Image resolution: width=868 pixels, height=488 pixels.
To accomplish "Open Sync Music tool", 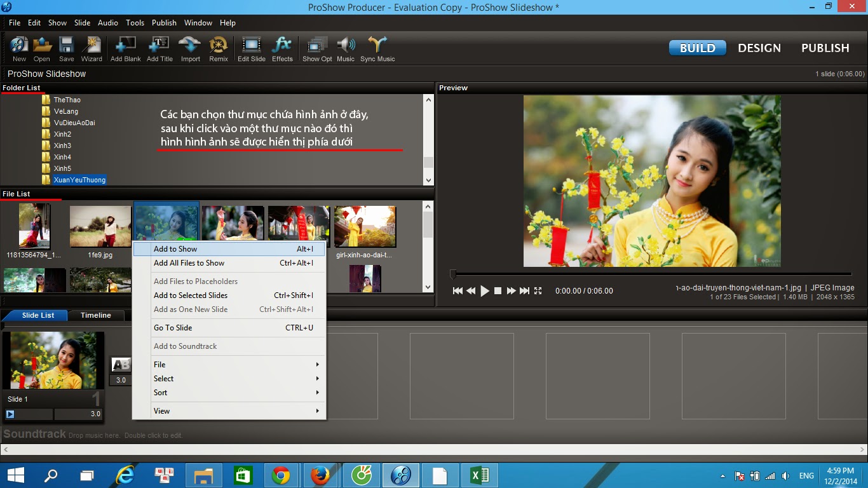I will (x=377, y=48).
